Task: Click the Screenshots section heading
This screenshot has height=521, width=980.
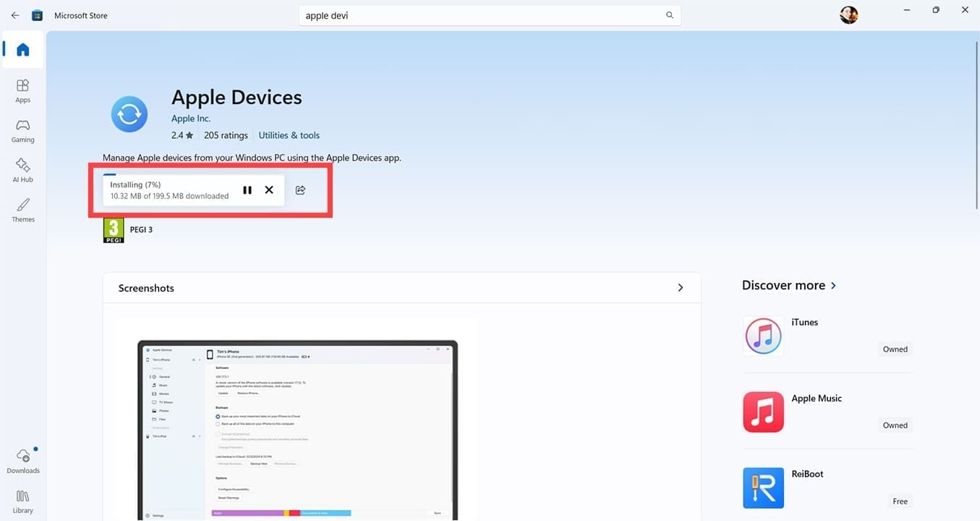Action: (146, 288)
